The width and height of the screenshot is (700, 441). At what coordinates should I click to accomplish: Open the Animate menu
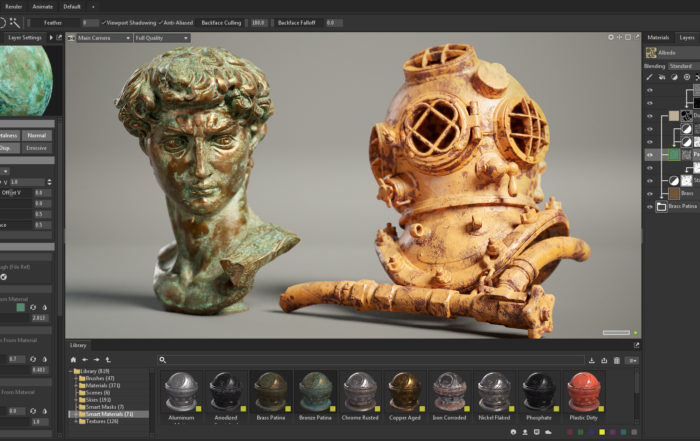tap(43, 7)
